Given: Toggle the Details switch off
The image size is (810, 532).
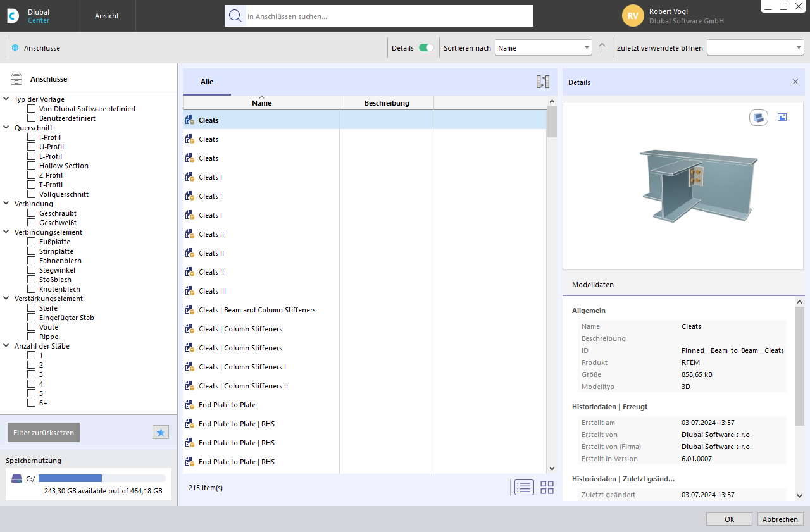Looking at the screenshot, I should tap(427, 48).
